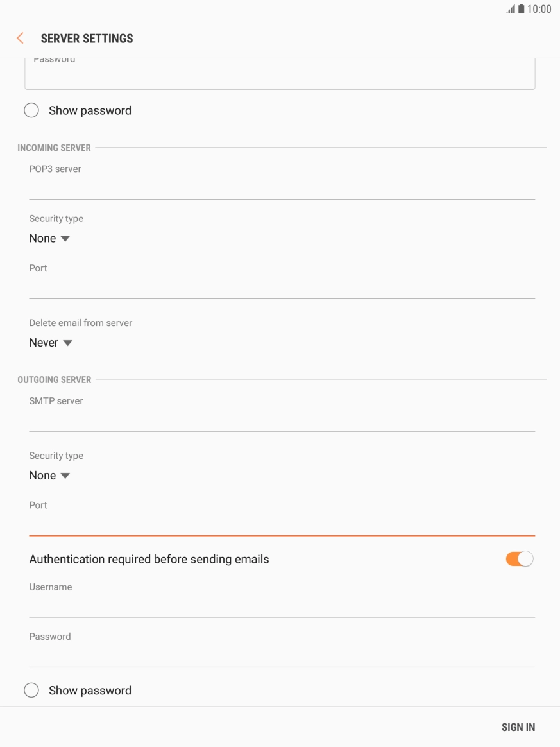Enable the top Show password option
Image resolution: width=560 pixels, height=747 pixels.
31,110
